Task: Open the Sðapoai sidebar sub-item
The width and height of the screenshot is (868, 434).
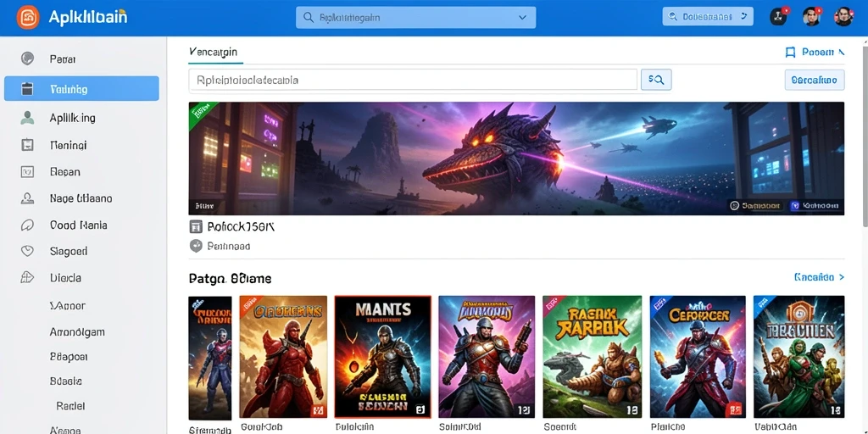Action: click(68, 357)
